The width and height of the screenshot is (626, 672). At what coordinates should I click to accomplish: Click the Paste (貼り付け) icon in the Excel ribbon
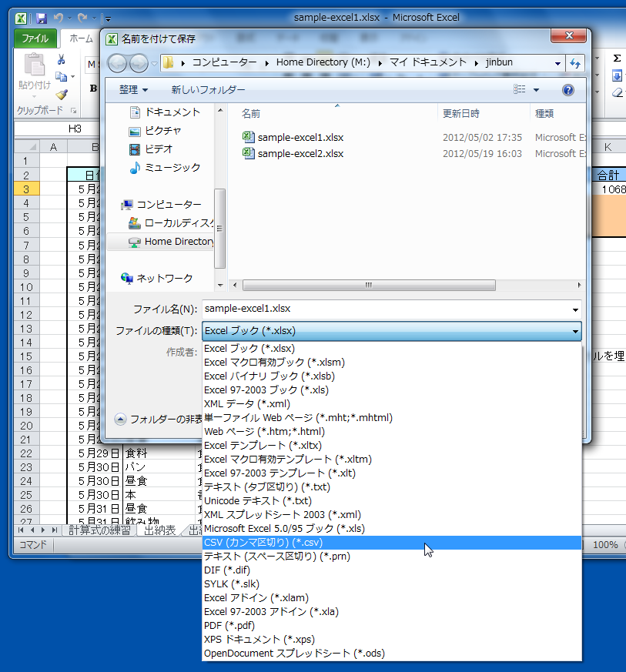coord(35,65)
